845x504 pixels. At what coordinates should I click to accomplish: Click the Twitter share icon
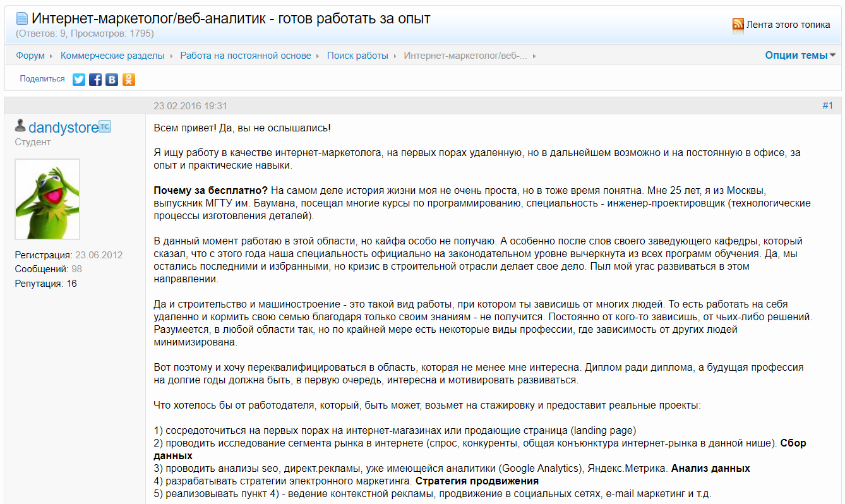[79, 80]
